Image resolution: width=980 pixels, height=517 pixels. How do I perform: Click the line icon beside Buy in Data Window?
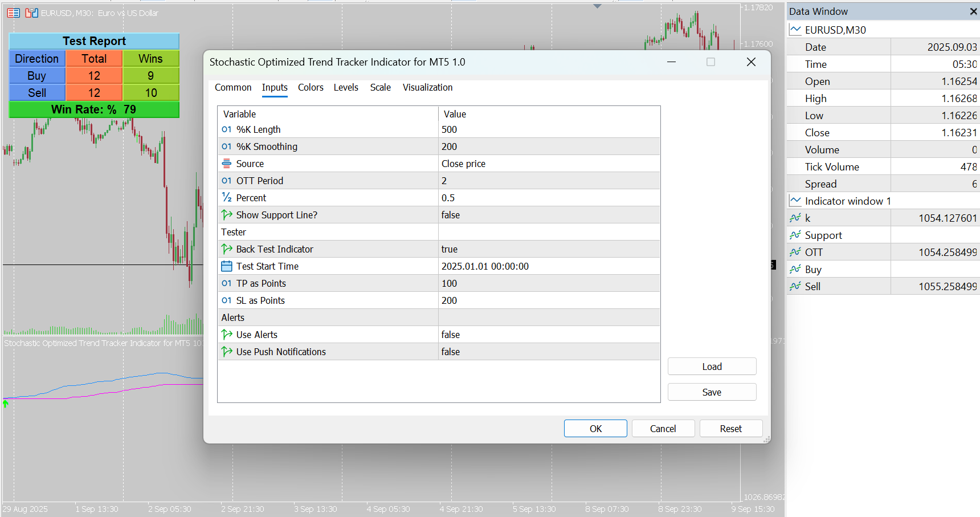(x=795, y=269)
